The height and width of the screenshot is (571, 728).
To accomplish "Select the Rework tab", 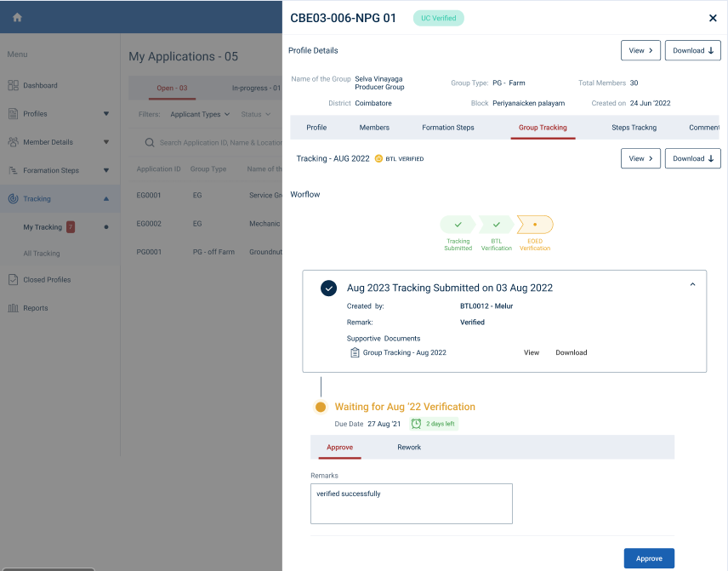I will [409, 448].
